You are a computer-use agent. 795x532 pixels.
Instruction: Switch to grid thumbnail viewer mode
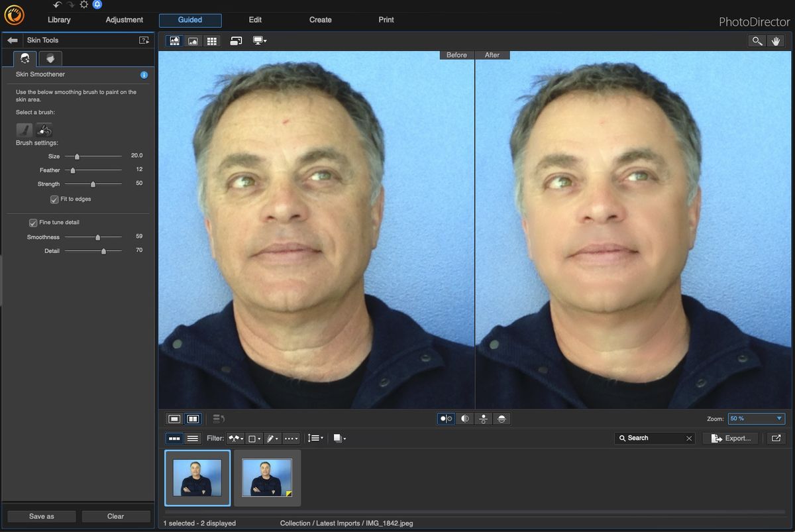(212, 40)
